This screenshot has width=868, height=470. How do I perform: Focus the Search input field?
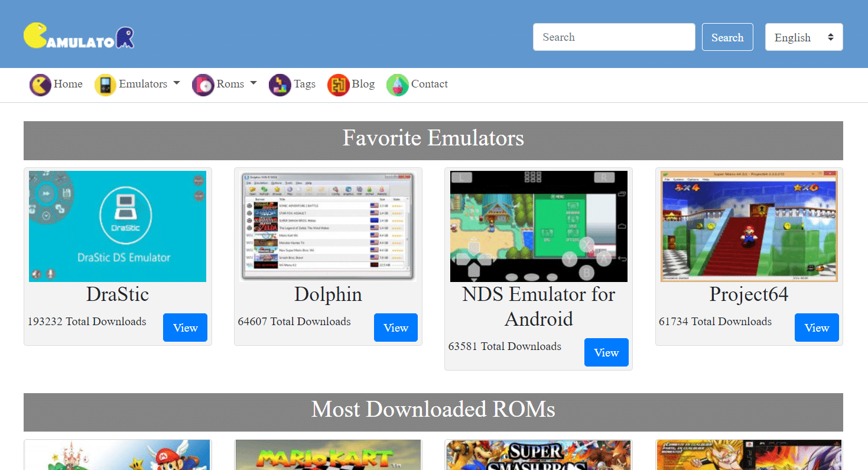(x=614, y=37)
